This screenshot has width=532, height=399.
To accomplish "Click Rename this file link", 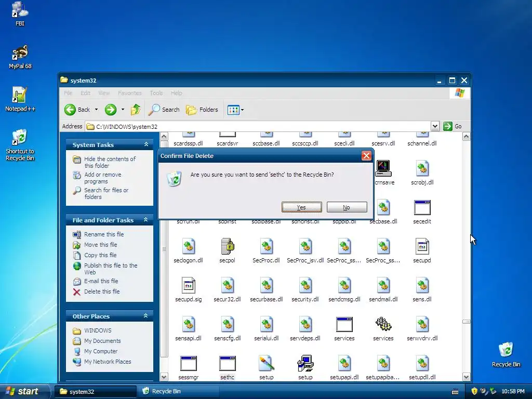I will (104, 234).
